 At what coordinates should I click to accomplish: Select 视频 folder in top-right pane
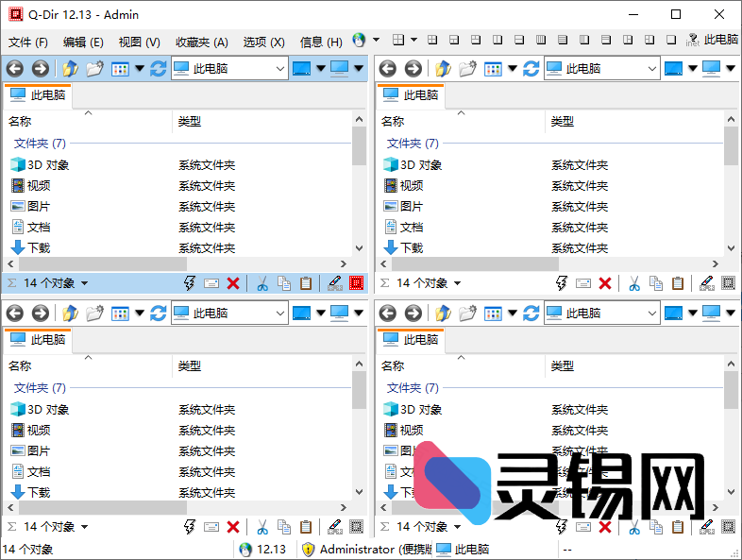404,185
